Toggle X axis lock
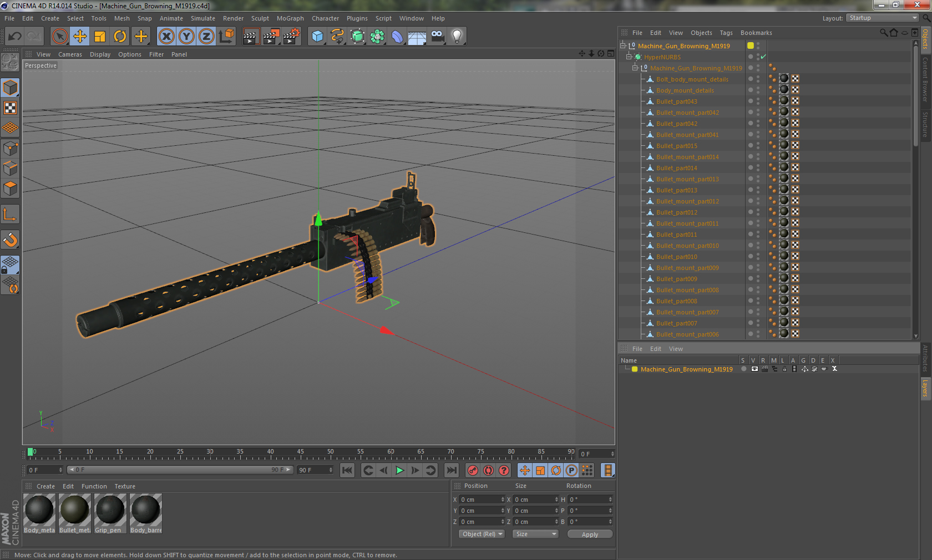The image size is (932, 560). 166,37
